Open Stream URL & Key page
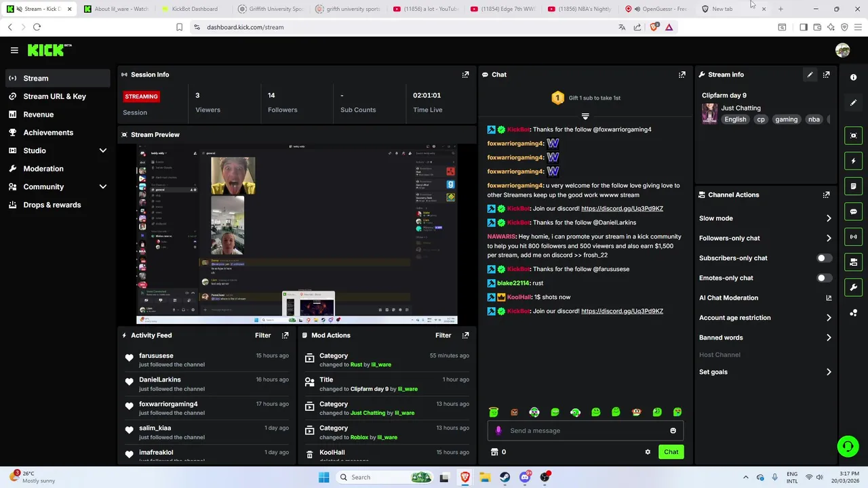This screenshot has height=488, width=868. pos(58,96)
